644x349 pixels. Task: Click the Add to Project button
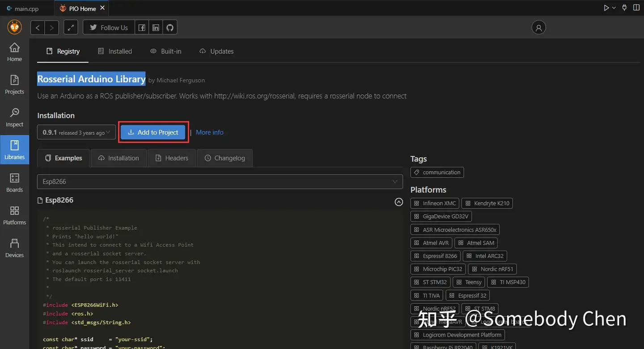(x=153, y=132)
